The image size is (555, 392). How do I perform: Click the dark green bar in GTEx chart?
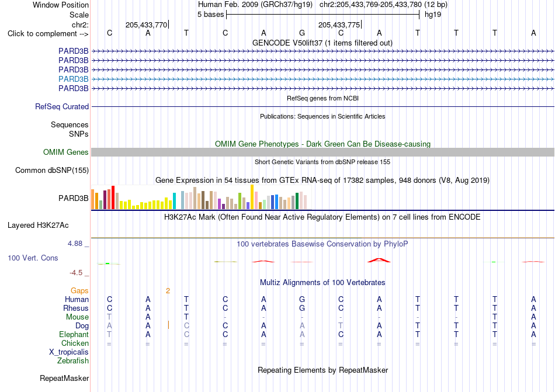pos(297,201)
